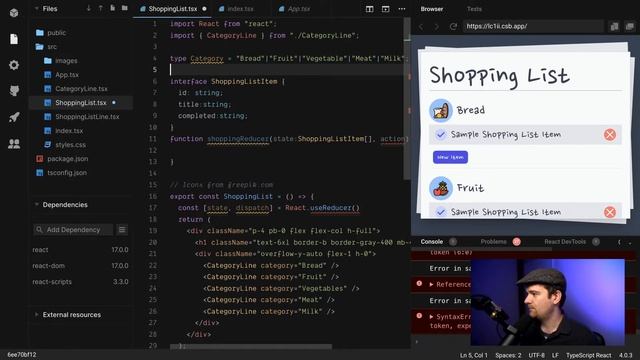Delete the Bread sample item with red X

610,135
